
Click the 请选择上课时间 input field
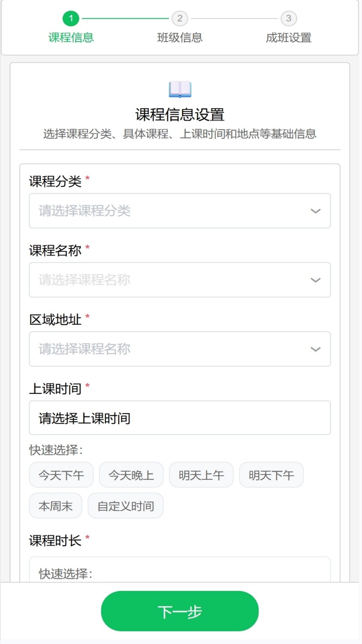pyautogui.click(x=180, y=418)
